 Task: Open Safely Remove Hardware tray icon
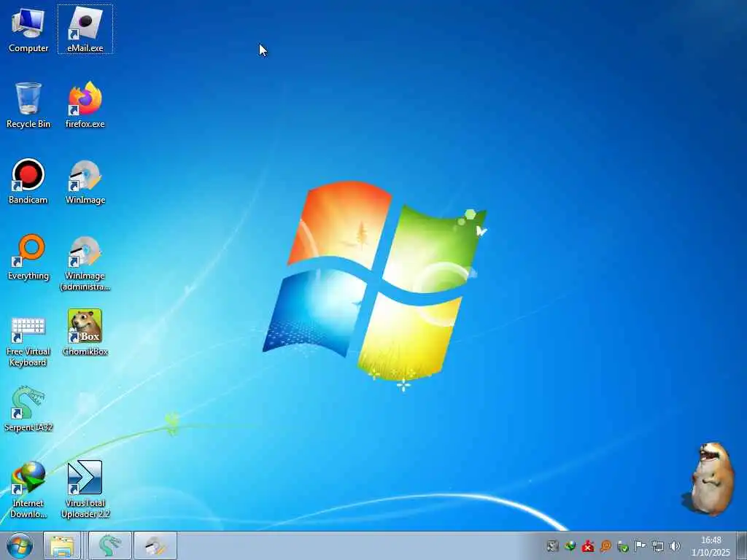623,546
